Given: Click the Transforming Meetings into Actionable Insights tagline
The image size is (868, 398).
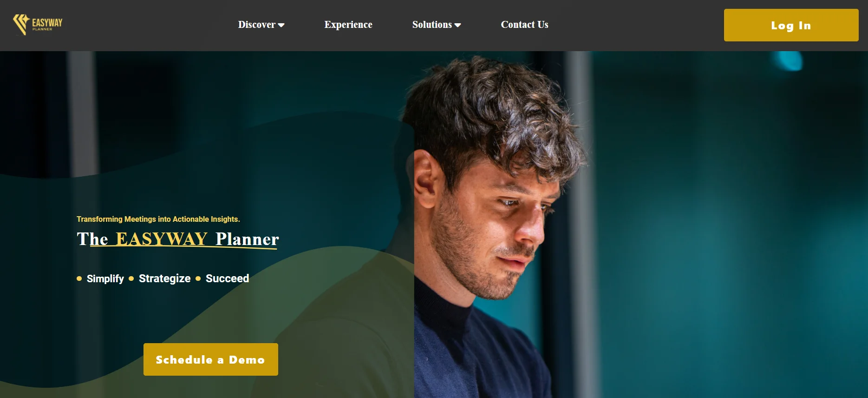Looking at the screenshot, I should [x=158, y=219].
